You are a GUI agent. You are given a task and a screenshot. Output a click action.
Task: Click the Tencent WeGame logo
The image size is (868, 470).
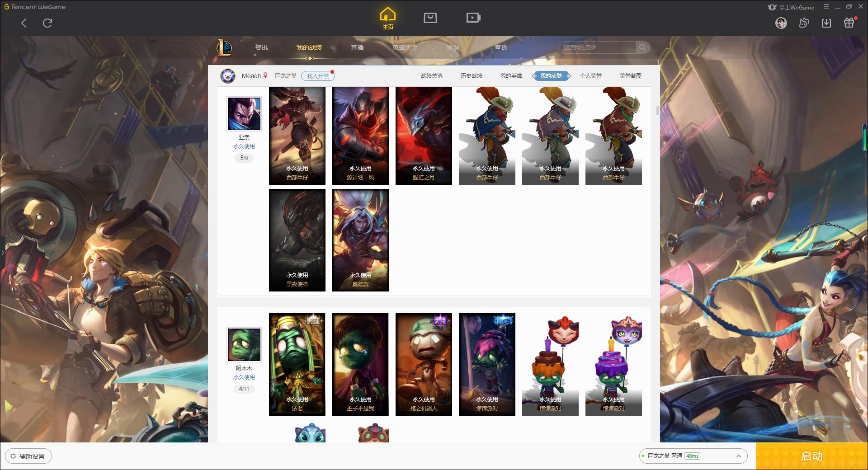35,7
